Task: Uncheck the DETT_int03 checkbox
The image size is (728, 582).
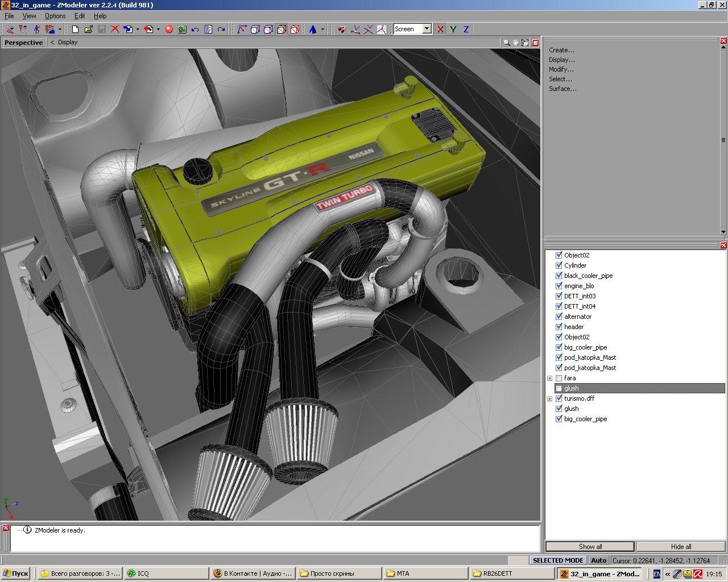Action: [x=559, y=296]
